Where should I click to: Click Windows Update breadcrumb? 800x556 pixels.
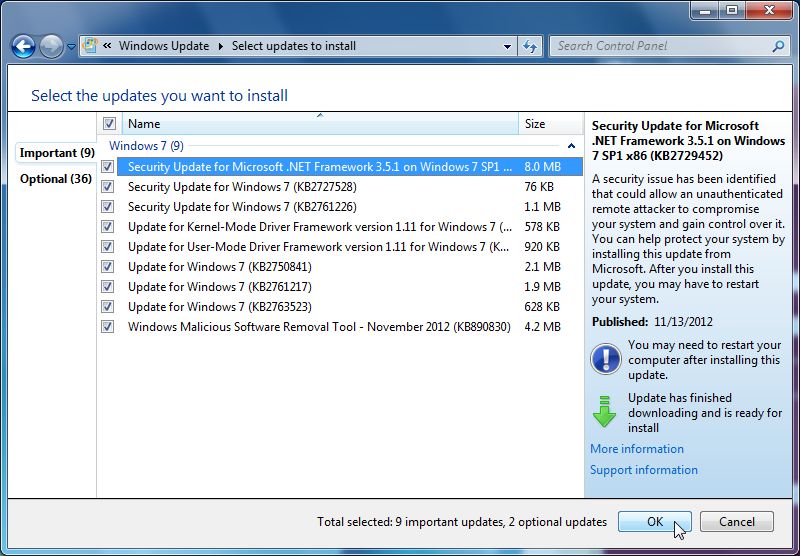point(164,46)
